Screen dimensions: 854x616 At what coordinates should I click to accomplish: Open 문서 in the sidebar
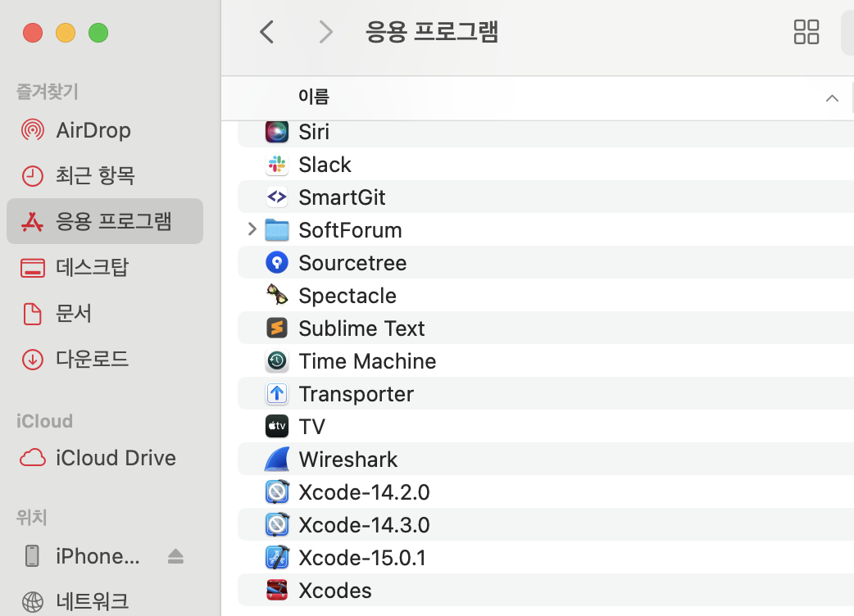pyautogui.click(x=74, y=314)
